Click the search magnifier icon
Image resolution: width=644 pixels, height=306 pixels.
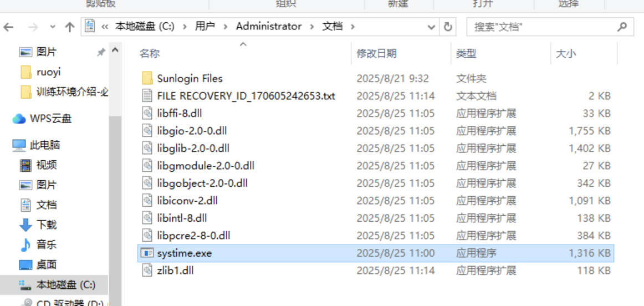622,27
